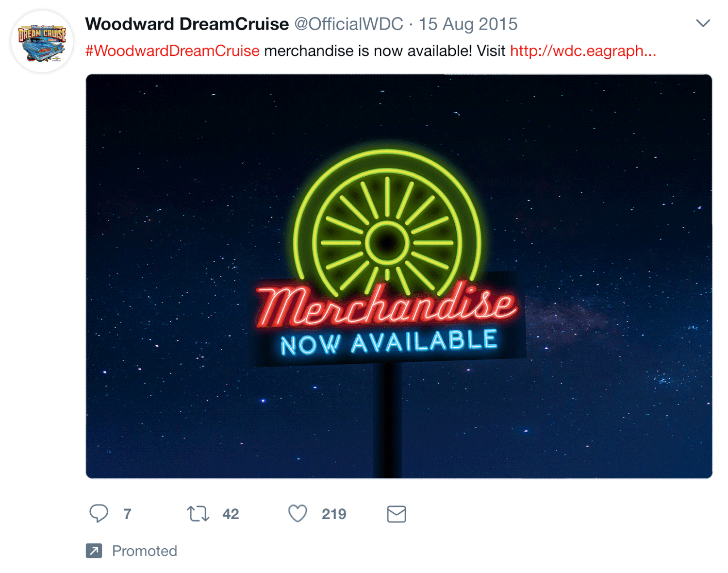
Task: Follow the wdc.eagraph link
Action: pyautogui.click(x=583, y=51)
